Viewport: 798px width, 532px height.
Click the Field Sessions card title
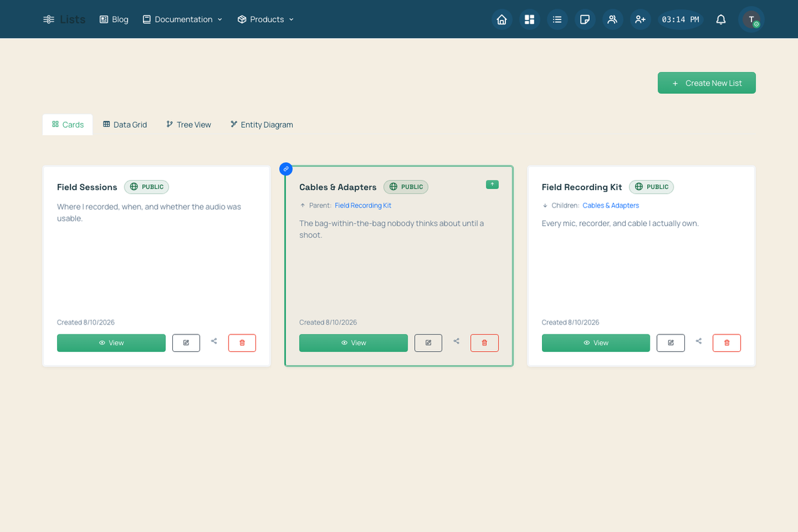87,187
